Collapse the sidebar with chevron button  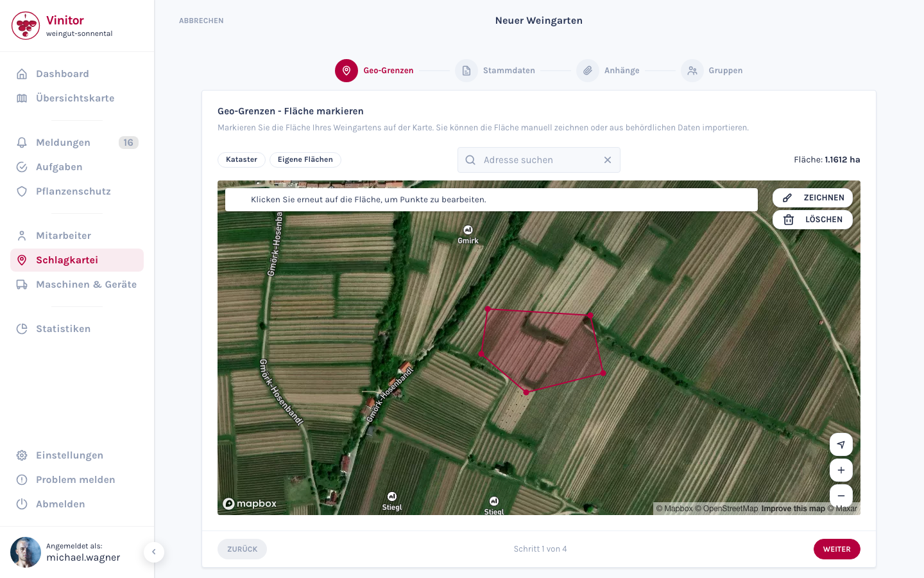pos(154,552)
